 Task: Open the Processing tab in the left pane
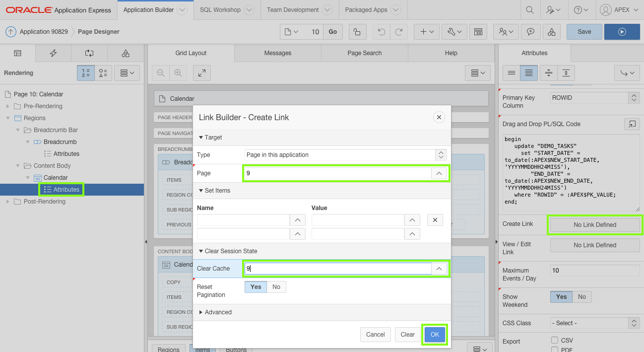coord(89,53)
